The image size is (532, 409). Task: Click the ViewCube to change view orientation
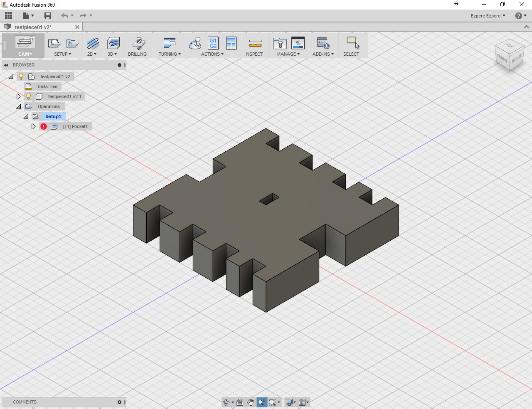[x=509, y=56]
